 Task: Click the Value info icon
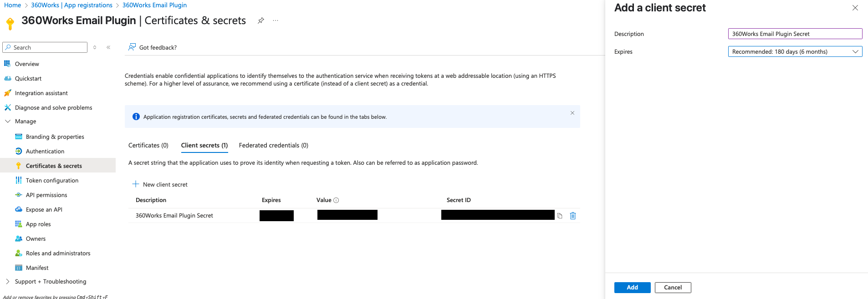[336, 200]
